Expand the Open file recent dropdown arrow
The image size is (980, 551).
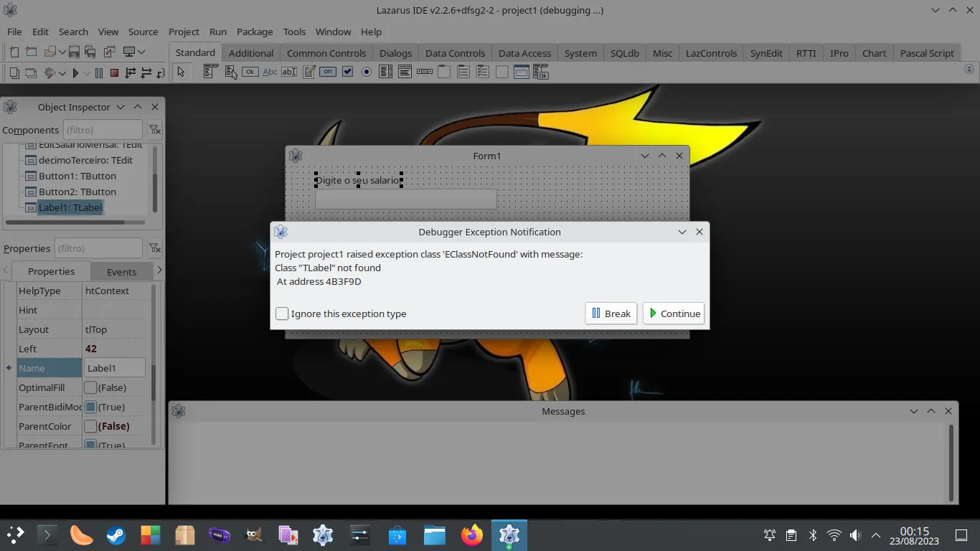(x=62, y=52)
